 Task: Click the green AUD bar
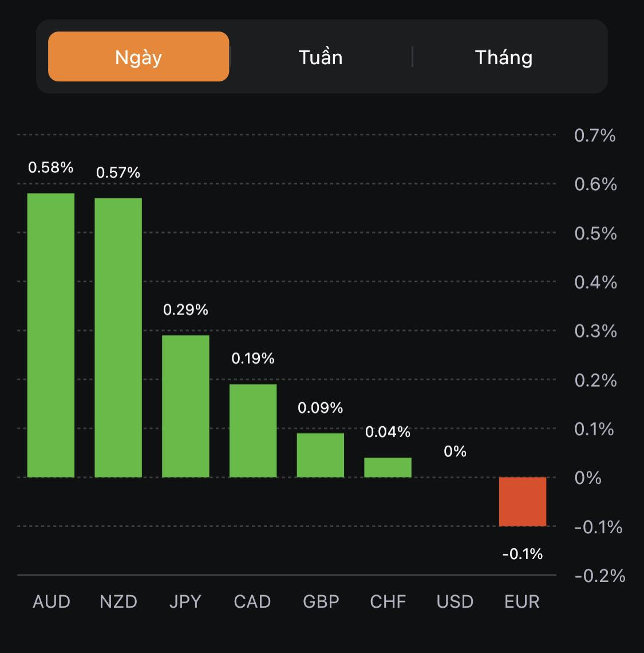pyautogui.click(x=51, y=335)
